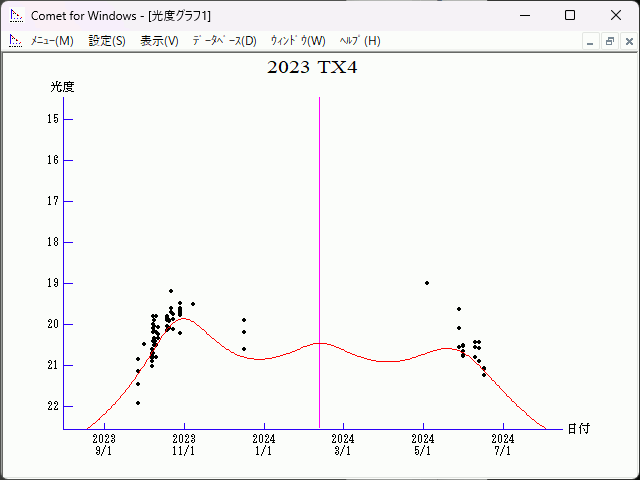Open the 設定(S) menu

(x=107, y=41)
